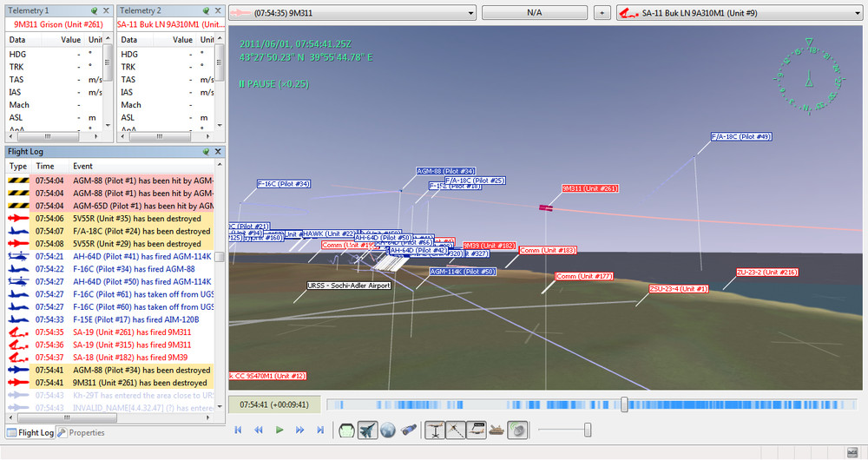Click the rewind playback button

[x=259, y=430]
